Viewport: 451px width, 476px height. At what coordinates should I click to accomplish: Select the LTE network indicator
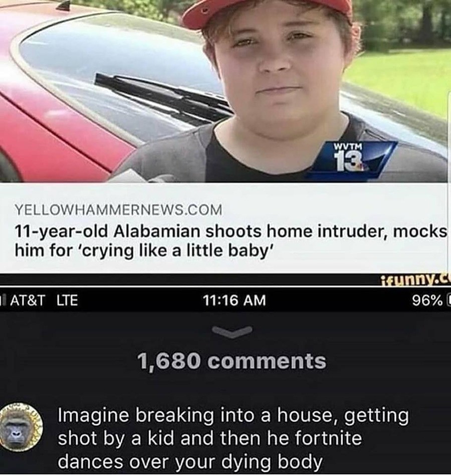tap(67, 300)
